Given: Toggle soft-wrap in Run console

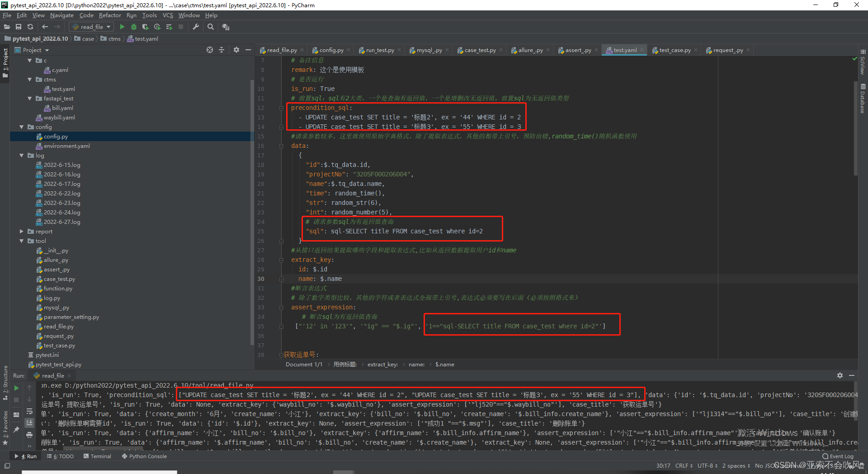Looking at the screenshot, I should point(29,411).
